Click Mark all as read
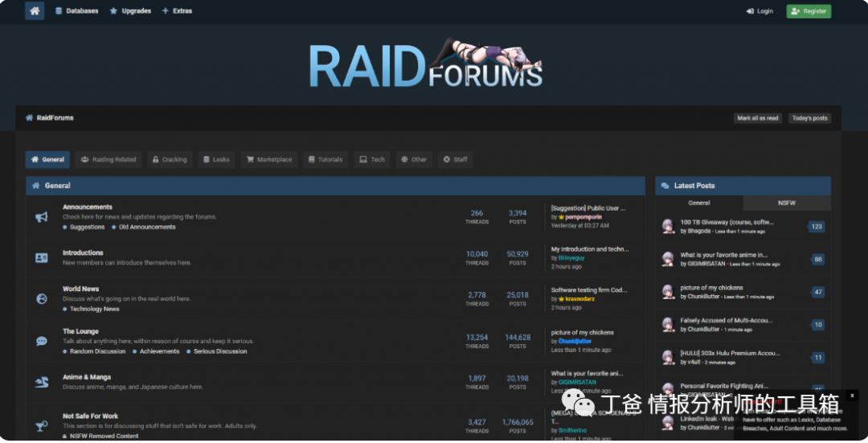868x443 pixels. (757, 118)
